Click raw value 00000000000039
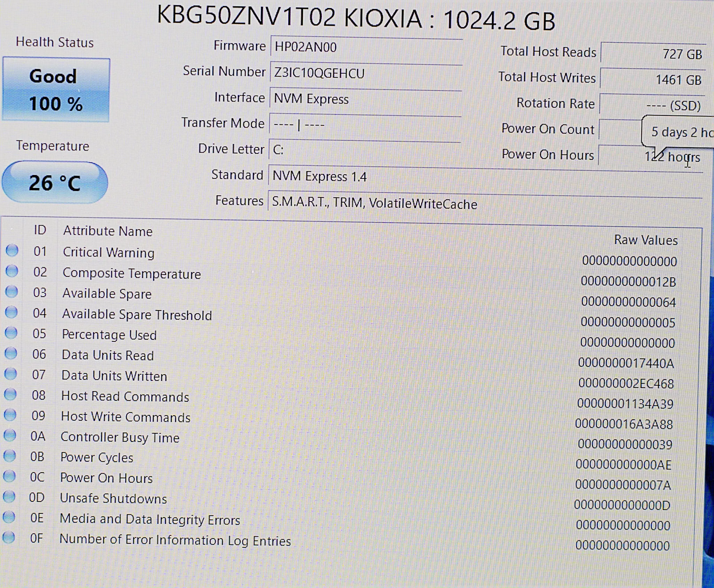 [625, 444]
